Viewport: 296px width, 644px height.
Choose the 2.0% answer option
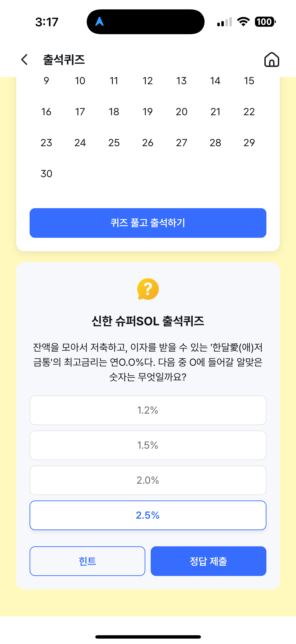click(148, 480)
